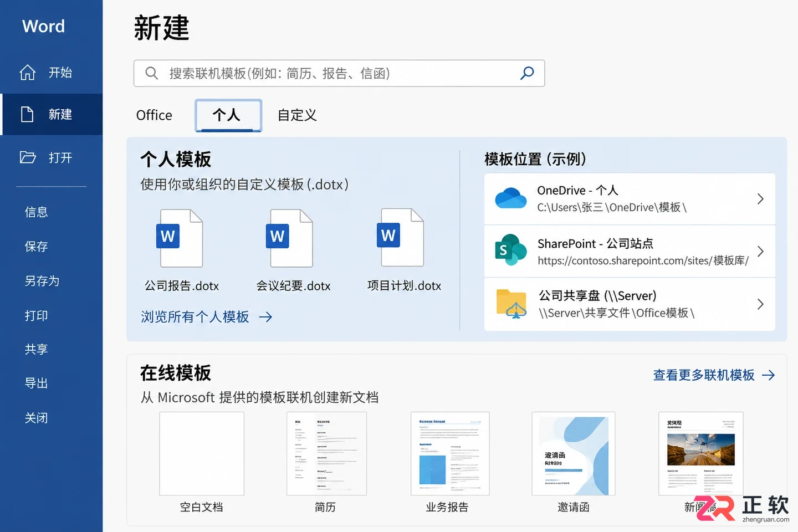Image resolution: width=798 pixels, height=532 pixels.
Task: Switch to the Office tab
Action: pyautogui.click(x=154, y=115)
